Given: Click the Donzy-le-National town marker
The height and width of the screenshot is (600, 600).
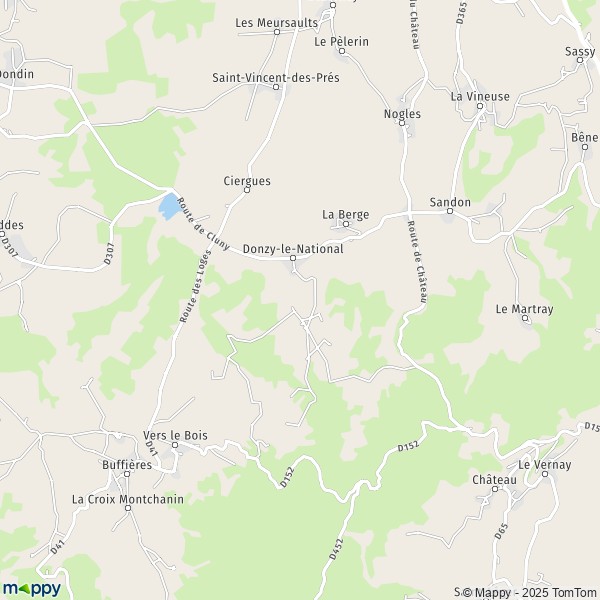Looking at the screenshot, I should pyautogui.click(x=293, y=258).
